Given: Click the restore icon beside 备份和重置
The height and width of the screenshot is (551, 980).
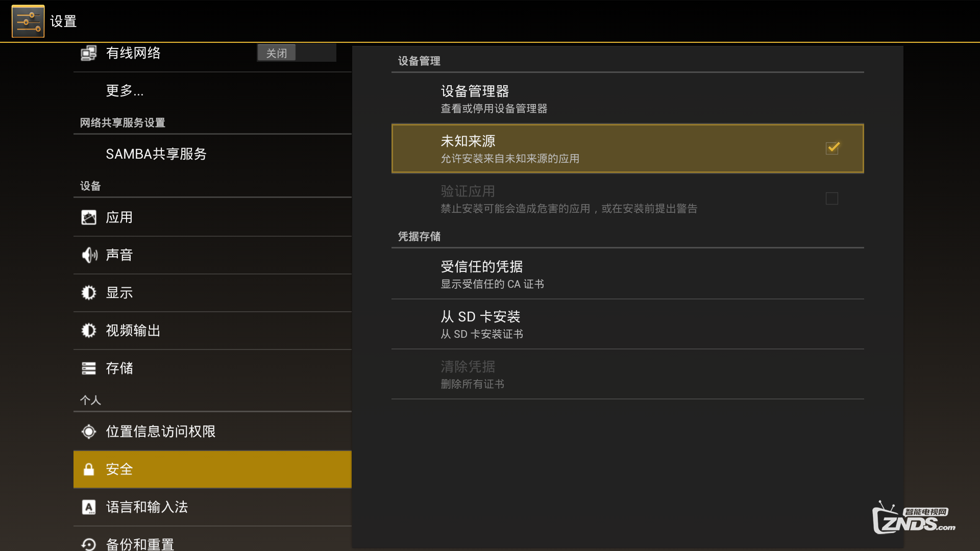Looking at the screenshot, I should (89, 544).
